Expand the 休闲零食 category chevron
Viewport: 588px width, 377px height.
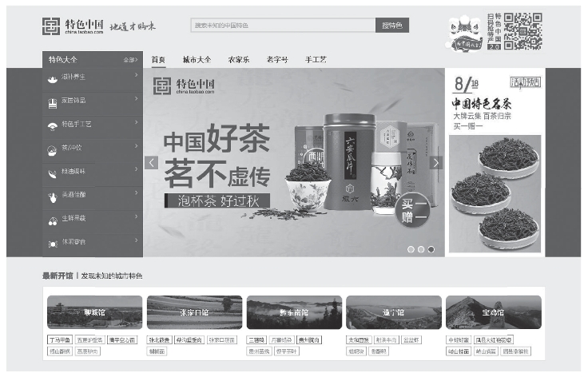click(x=136, y=240)
